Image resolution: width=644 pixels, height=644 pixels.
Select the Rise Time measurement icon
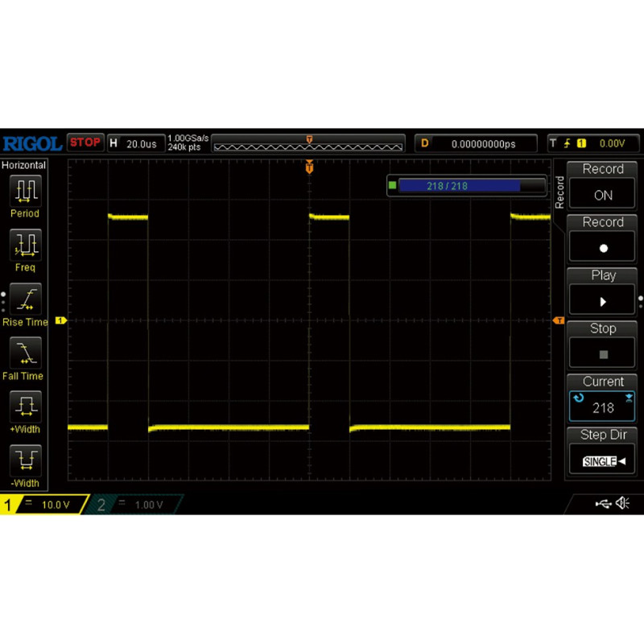pyautogui.click(x=25, y=301)
